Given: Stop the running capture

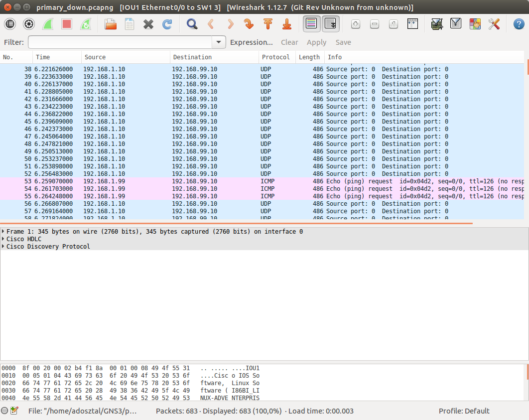Looking at the screenshot, I should pyautogui.click(x=67, y=24).
